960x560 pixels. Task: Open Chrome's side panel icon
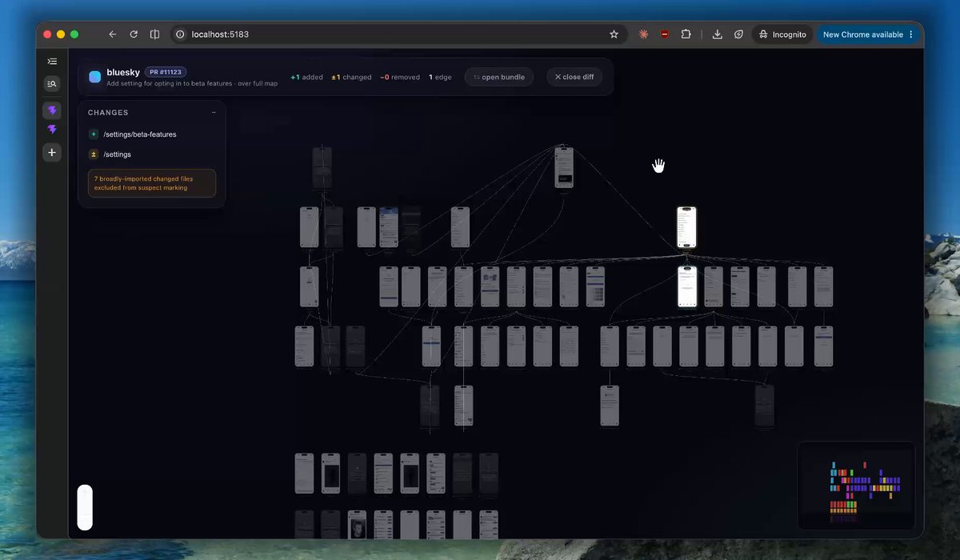155,34
